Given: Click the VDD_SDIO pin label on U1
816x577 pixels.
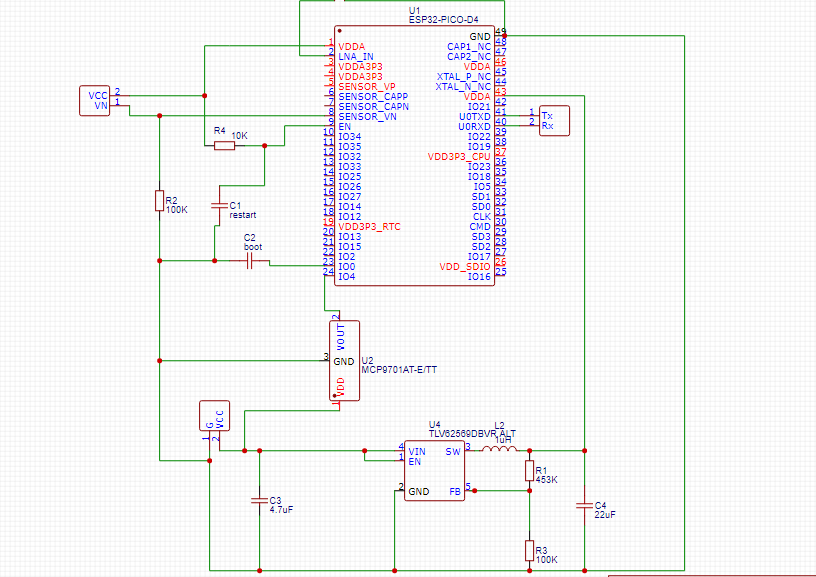Looking at the screenshot, I should (463, 266).
